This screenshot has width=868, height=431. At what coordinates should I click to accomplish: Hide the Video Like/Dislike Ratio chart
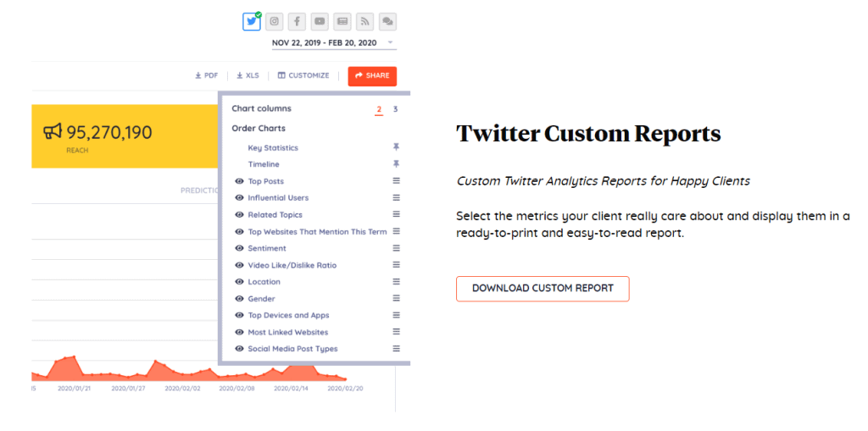pos(239,265)
